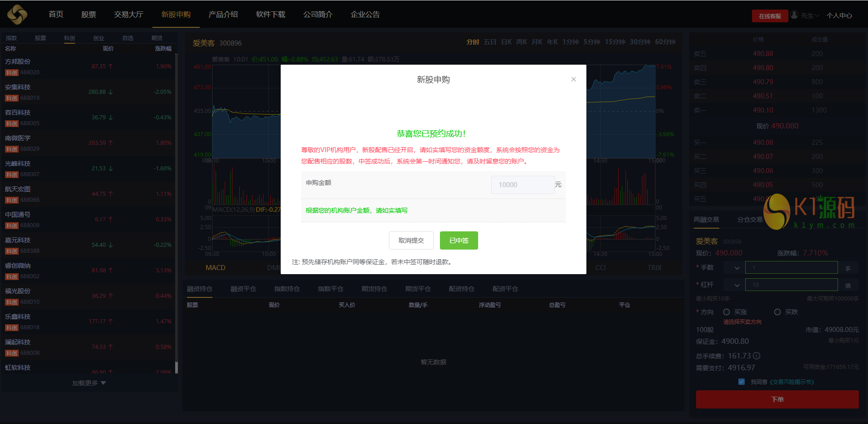868x424 pixels.
Task: Select the 日K chart period
Action: [506, 42]
